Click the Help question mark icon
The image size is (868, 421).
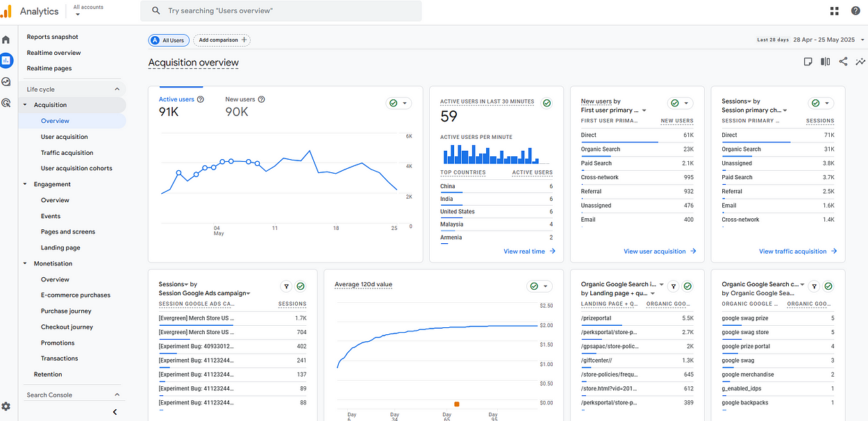pos(855,10)
